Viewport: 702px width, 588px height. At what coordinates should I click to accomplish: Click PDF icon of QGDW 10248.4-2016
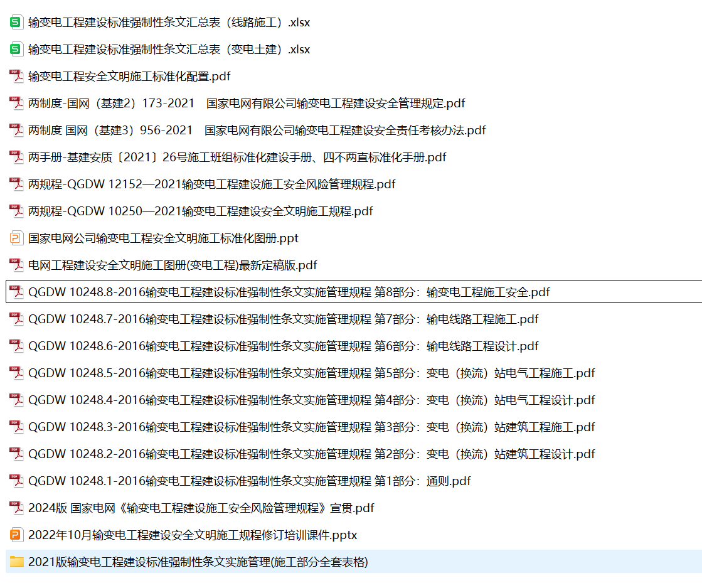(16, 400)
